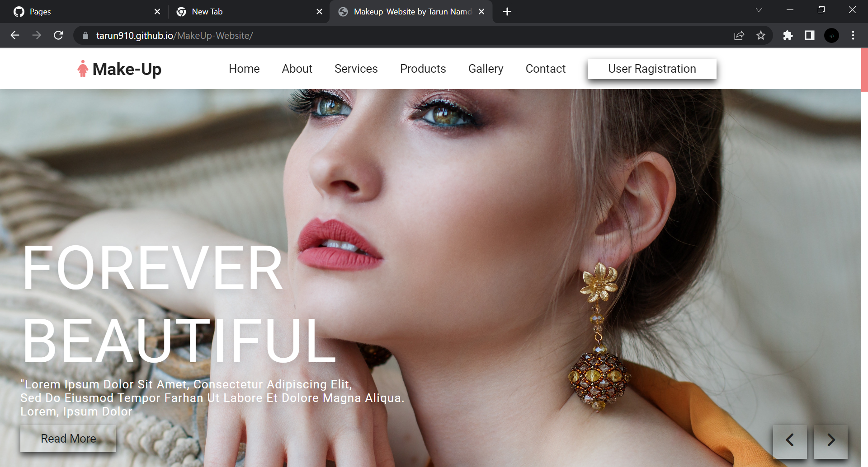Viewport: 868px width, 467px height.
Task: Click the address bar URL field
Action: [407, 35]
